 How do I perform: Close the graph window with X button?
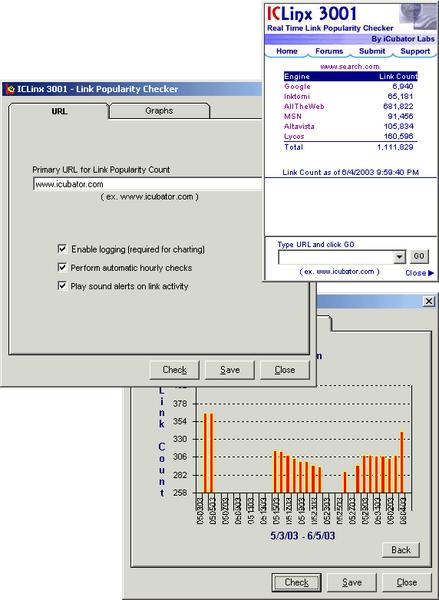pos(429,302)
